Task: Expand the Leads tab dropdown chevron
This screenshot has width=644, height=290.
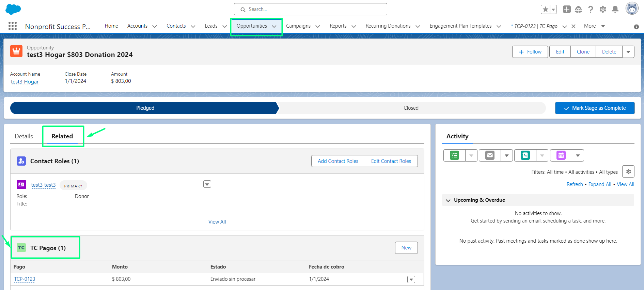Action: click(x=224, y=26)
